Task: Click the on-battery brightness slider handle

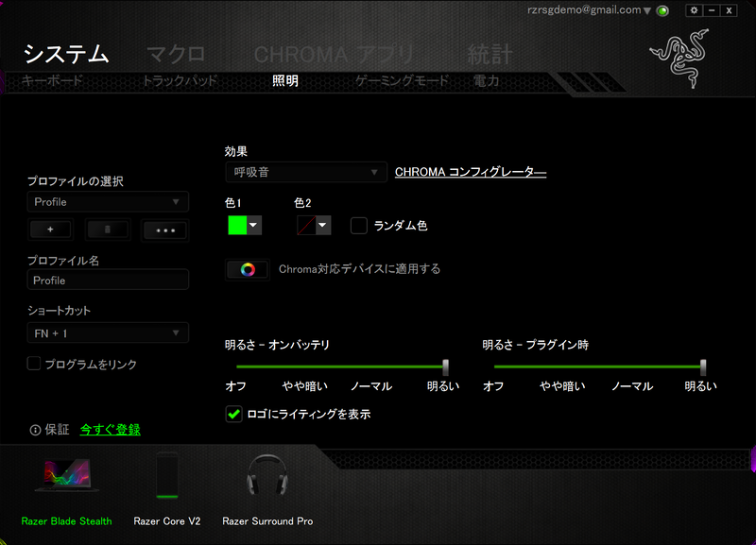Action: 445,367
